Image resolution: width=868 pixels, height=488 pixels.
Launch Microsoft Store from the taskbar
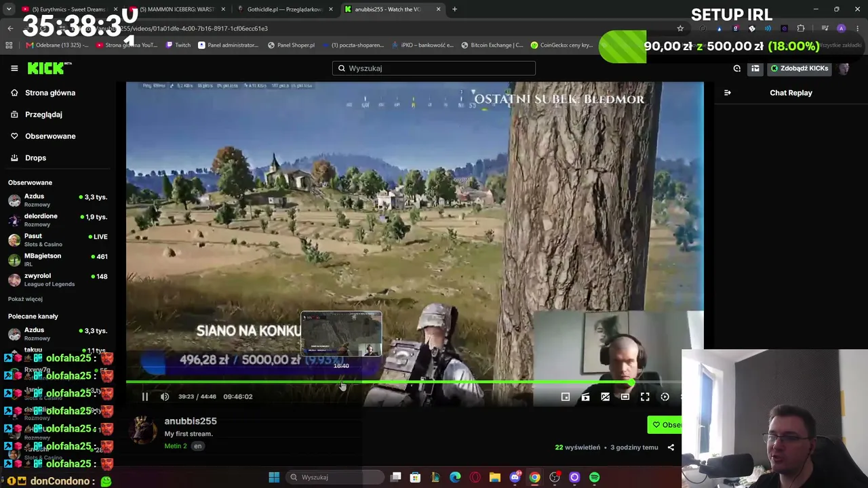(x=416, y=477)
